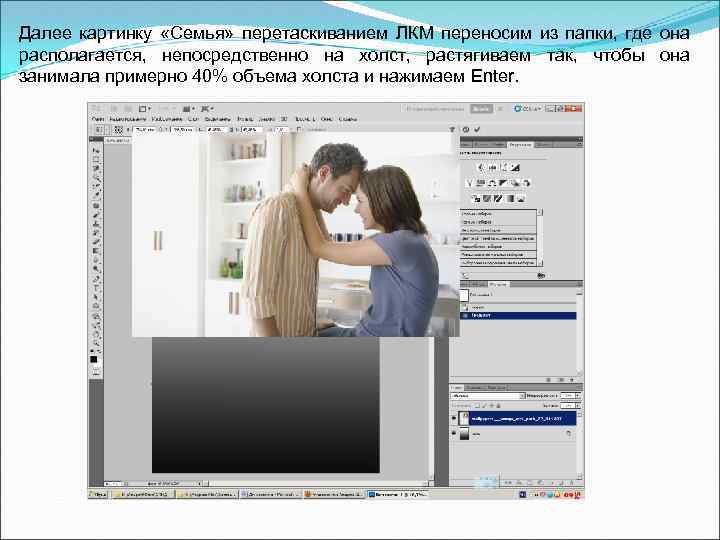Delete layer using Layers panel trash icon
Screen dimensions: 720x540
coord(572,483)
